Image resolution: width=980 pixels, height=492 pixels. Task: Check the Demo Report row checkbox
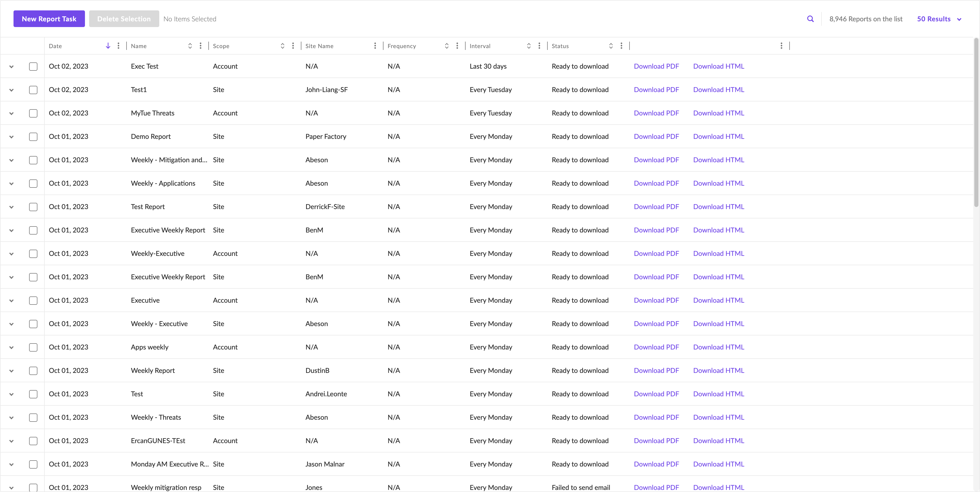[33, 137]
